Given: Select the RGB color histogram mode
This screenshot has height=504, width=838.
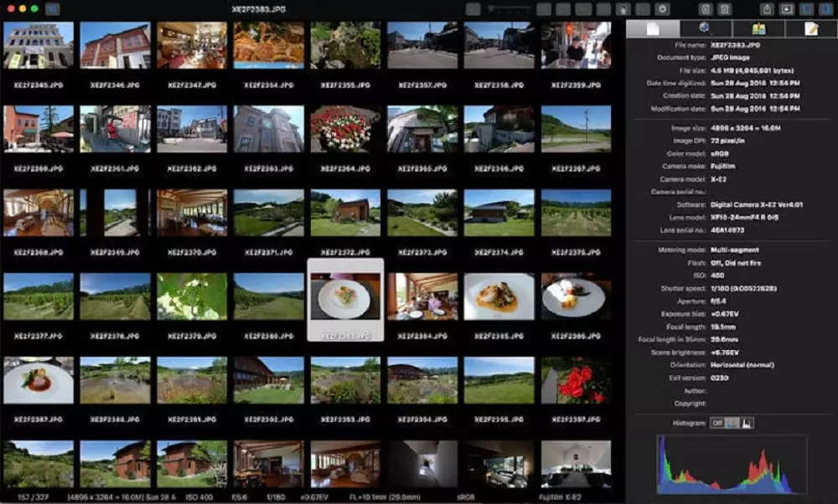Looking at the screenshot, I should [x=732, y=423].
